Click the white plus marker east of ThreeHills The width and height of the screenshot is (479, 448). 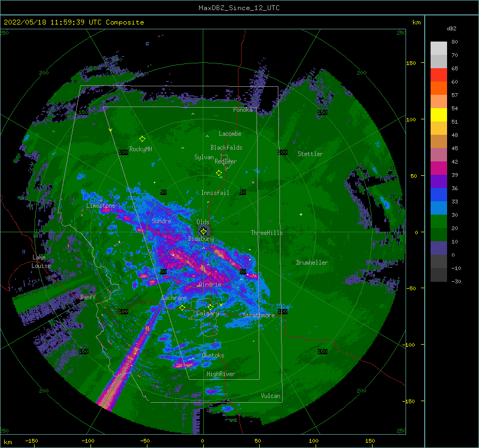click(301, 214)
